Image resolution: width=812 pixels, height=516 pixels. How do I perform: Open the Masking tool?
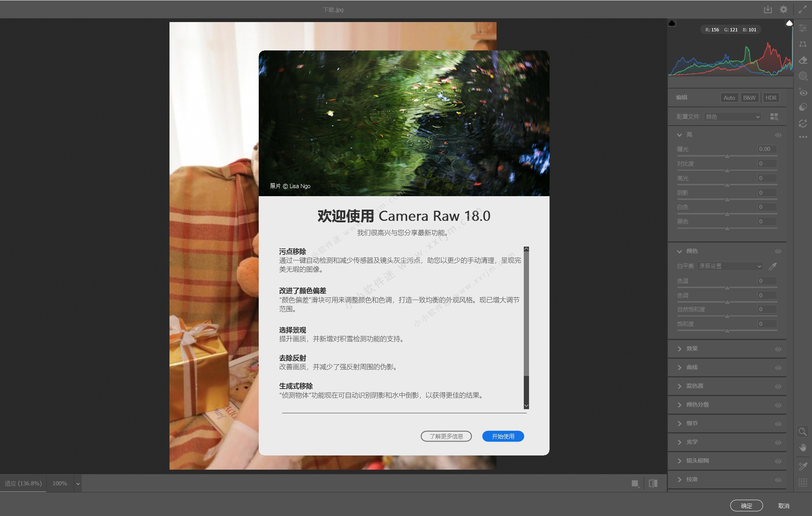tap(803, 76)
